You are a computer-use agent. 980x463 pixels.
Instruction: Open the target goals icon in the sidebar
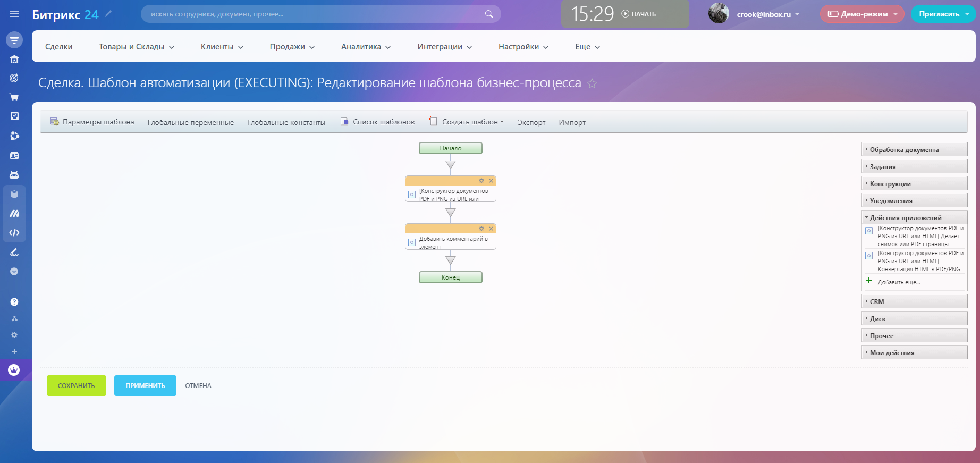pyautogui.click(x=14, y=78)
